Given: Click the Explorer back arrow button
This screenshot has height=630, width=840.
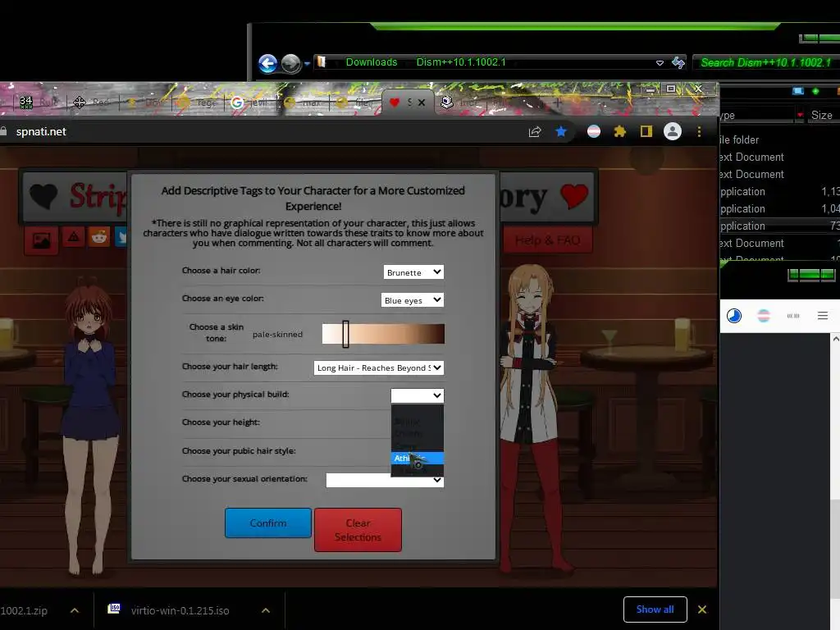Looking at the screenshot, I should tap(268, 63).
